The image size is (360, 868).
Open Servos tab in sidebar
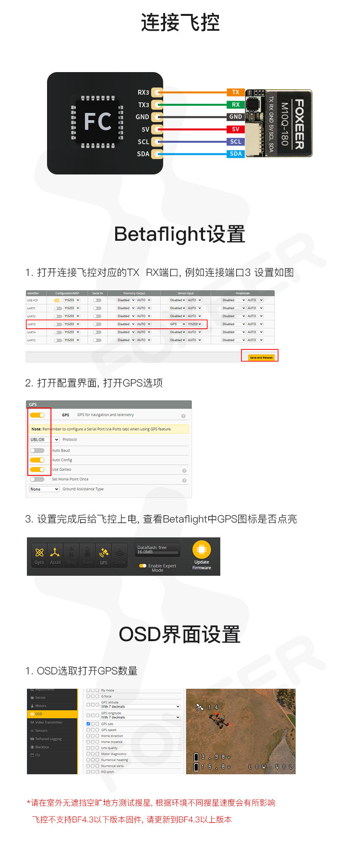[52, 697]
